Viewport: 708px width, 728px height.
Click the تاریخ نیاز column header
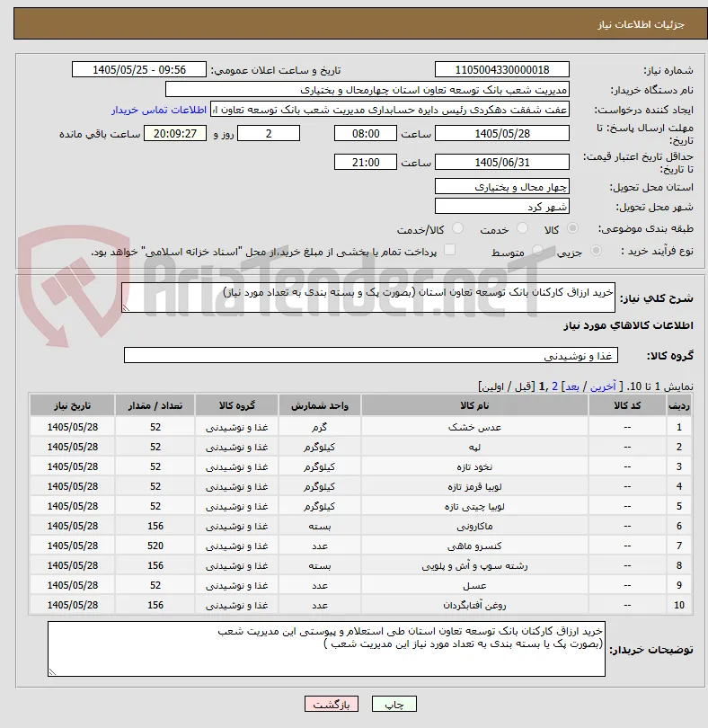point(73,405)
